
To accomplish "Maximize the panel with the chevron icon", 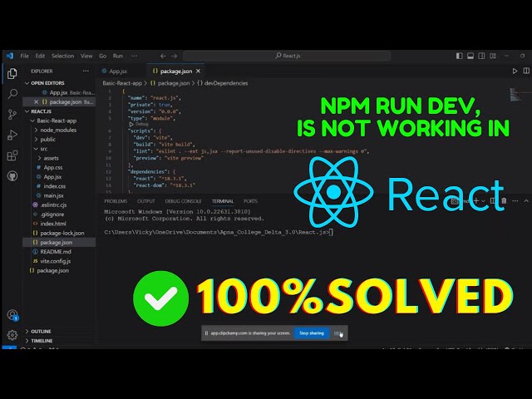I will click(x=526, y=201).
